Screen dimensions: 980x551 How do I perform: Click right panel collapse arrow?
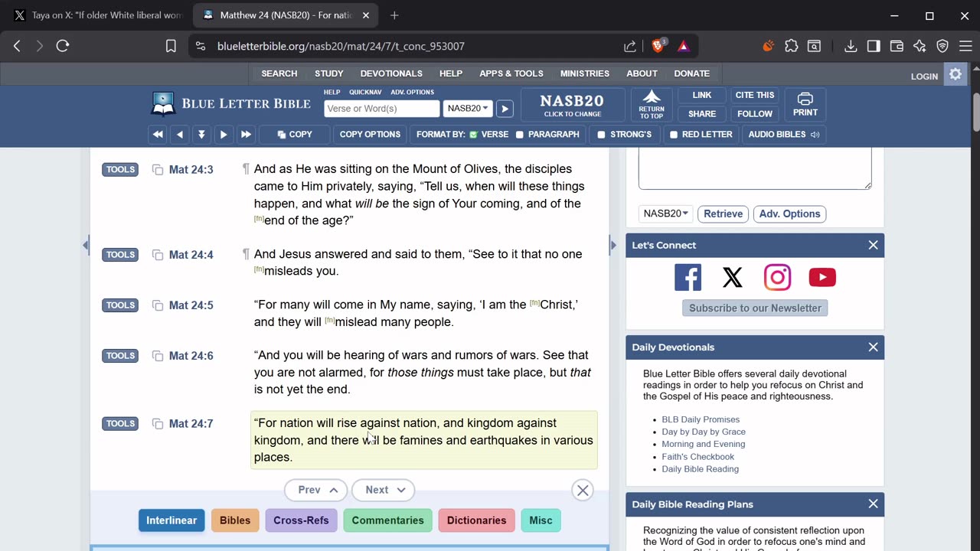click(612, 245)
